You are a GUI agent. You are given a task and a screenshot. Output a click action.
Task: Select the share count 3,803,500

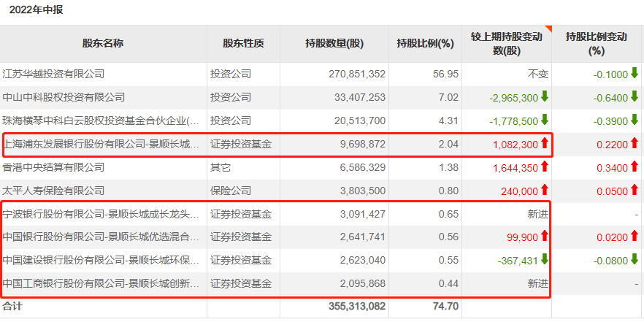coord(363,191)
